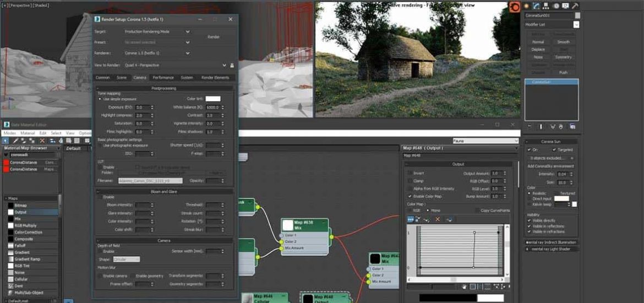644x303 pixels.
Task: Open the Renderer dropdown
Action: pyautogui.click(x=187, y=53)
